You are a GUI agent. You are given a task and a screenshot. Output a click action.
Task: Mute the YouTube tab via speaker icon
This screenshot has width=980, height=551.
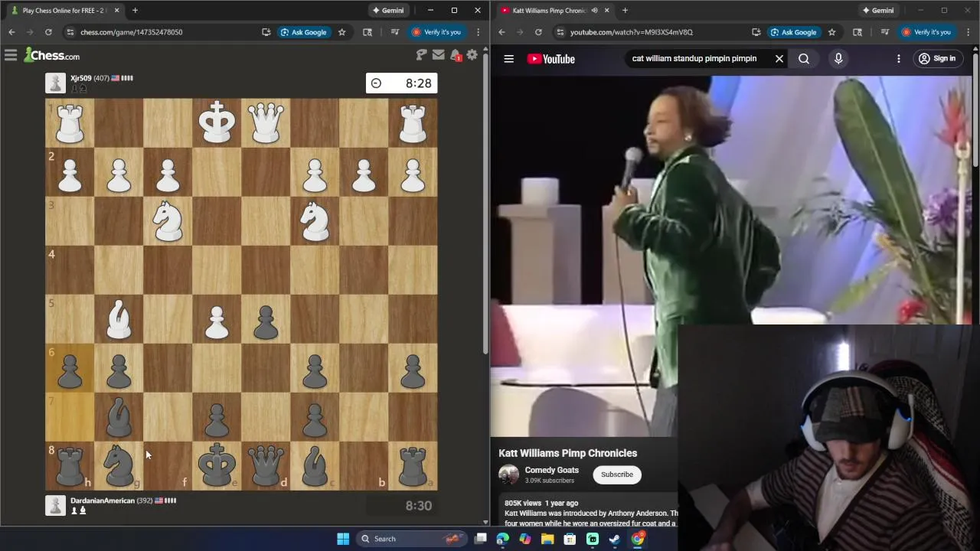(x=594, y=11)
